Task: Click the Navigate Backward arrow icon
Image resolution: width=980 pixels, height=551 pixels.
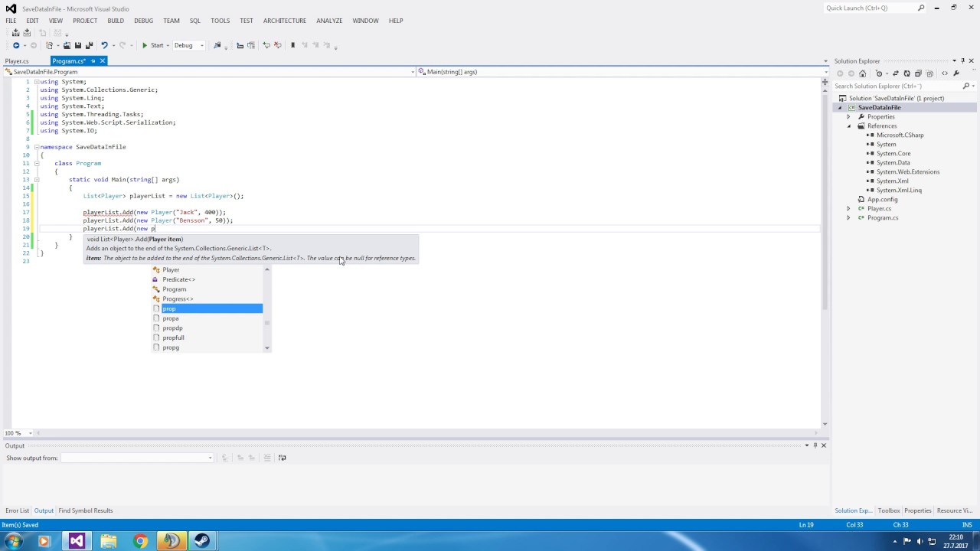Action: click(x=16, y=45)
